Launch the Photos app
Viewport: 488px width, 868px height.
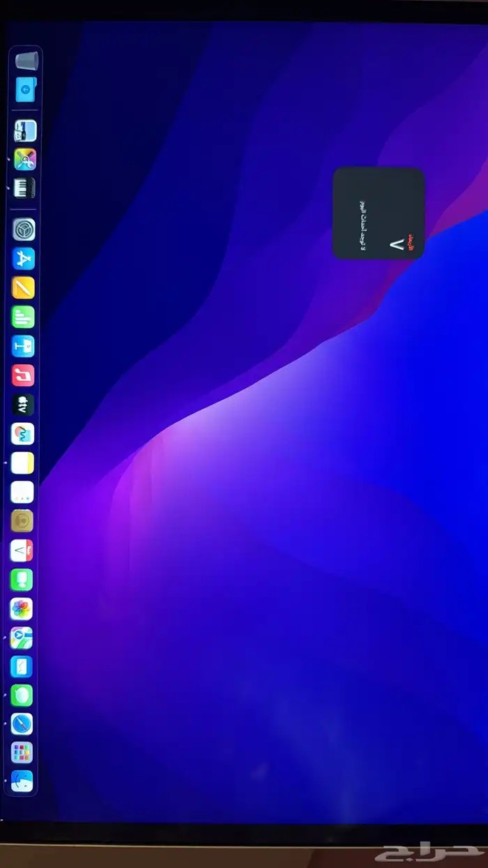click(22, 608)
